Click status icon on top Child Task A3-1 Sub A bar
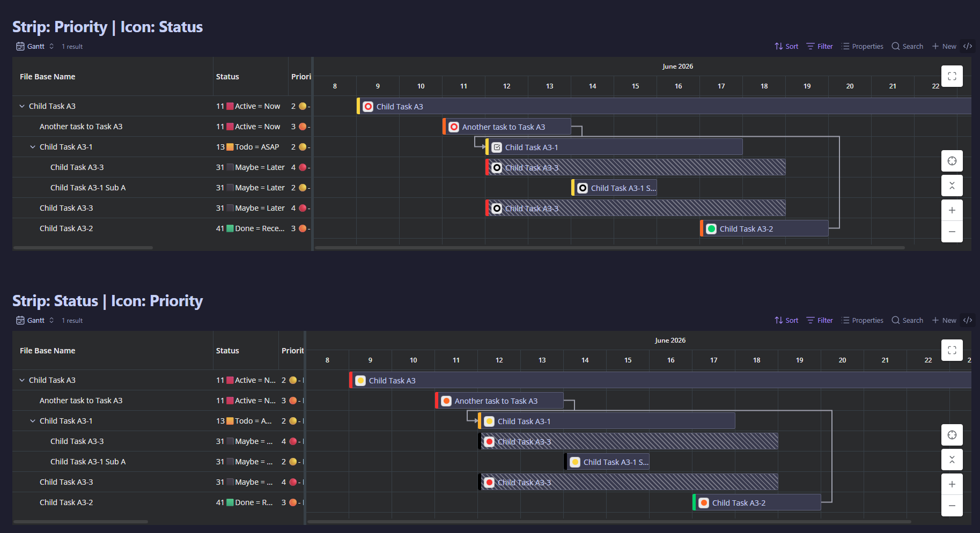Viewport: 980px width, 533px height. pyautogui.click(x=583, y=188)
